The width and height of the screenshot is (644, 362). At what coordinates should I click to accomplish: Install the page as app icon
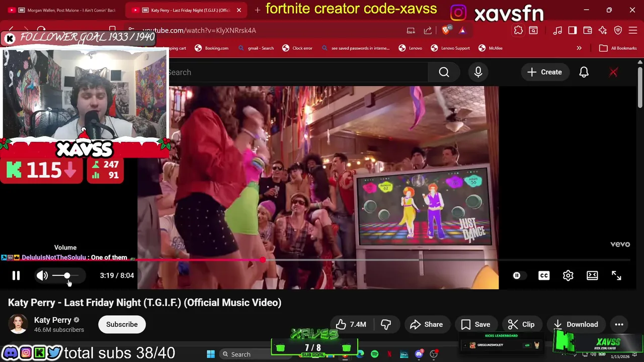411,30
